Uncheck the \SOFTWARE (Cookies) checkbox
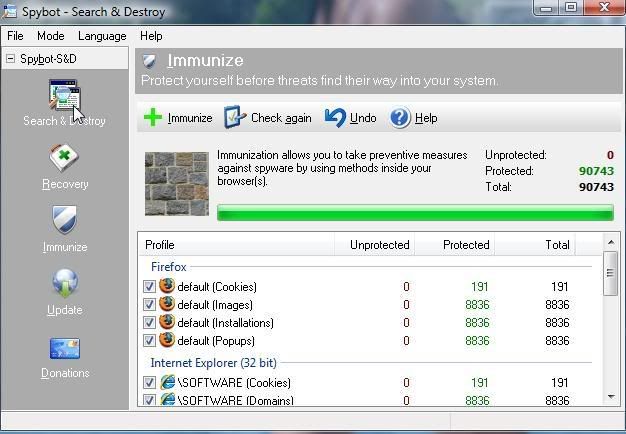Image resolution: width=626 pixels, height=434 pixels. pos(149,382)
